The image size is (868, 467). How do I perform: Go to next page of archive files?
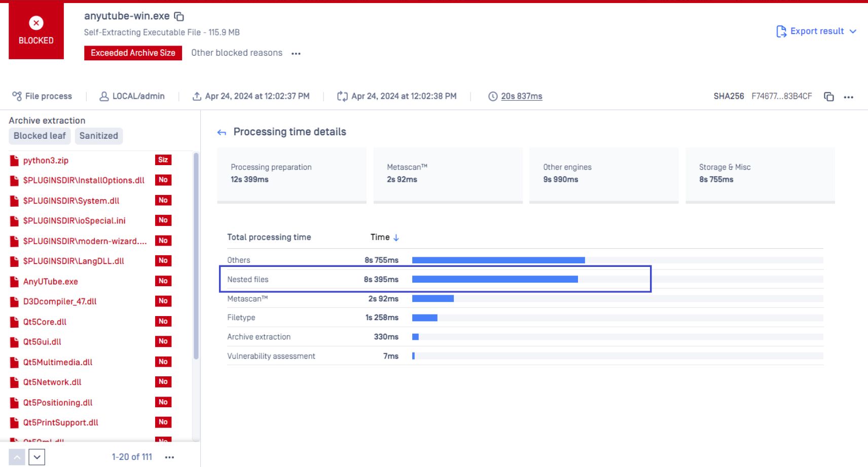point(37,457)
